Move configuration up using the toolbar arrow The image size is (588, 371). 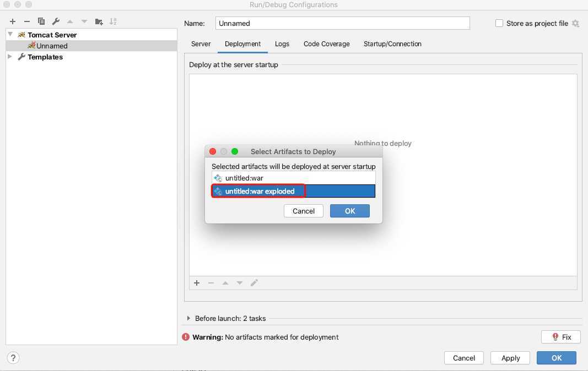[70, 21]
